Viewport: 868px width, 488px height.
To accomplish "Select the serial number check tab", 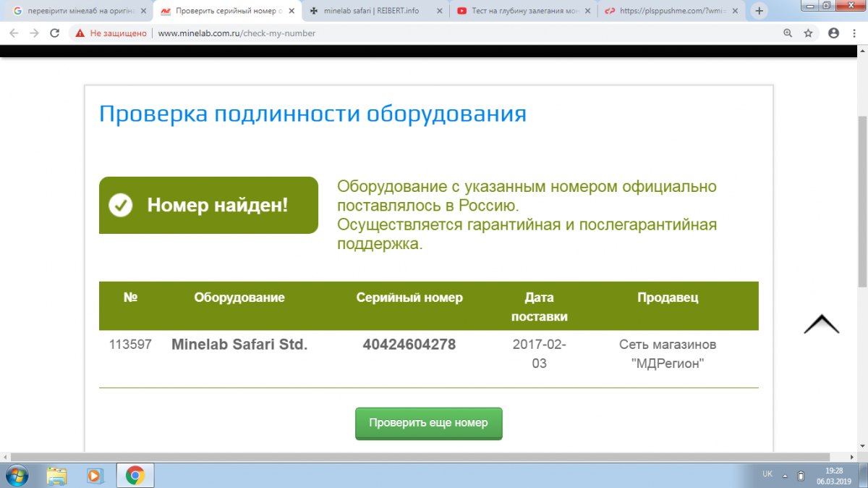I will tap(226, 11).
